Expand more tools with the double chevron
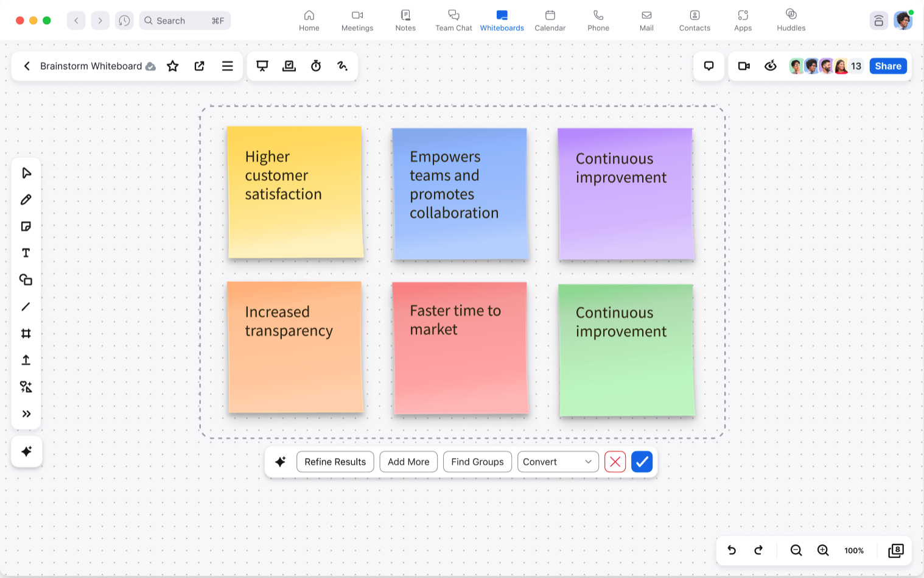 pyautogui.click(x=26, y=414)
